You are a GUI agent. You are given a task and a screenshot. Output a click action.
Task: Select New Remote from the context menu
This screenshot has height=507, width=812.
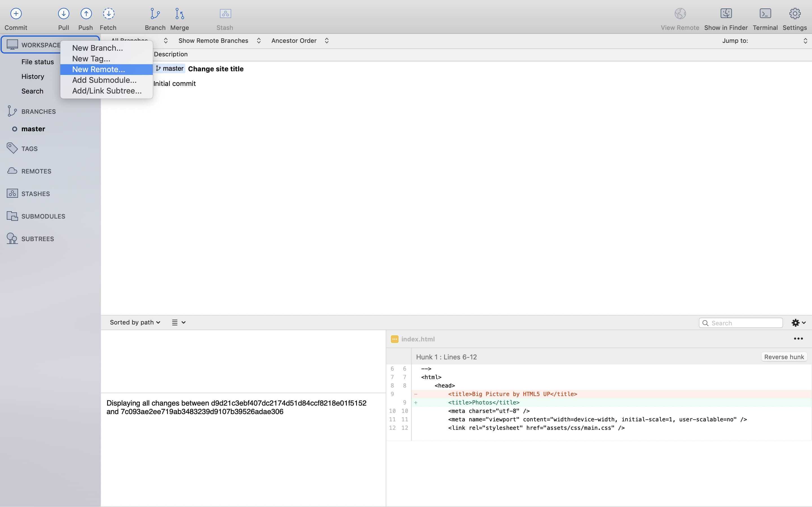pyautogui.click(x=98, y=69)
